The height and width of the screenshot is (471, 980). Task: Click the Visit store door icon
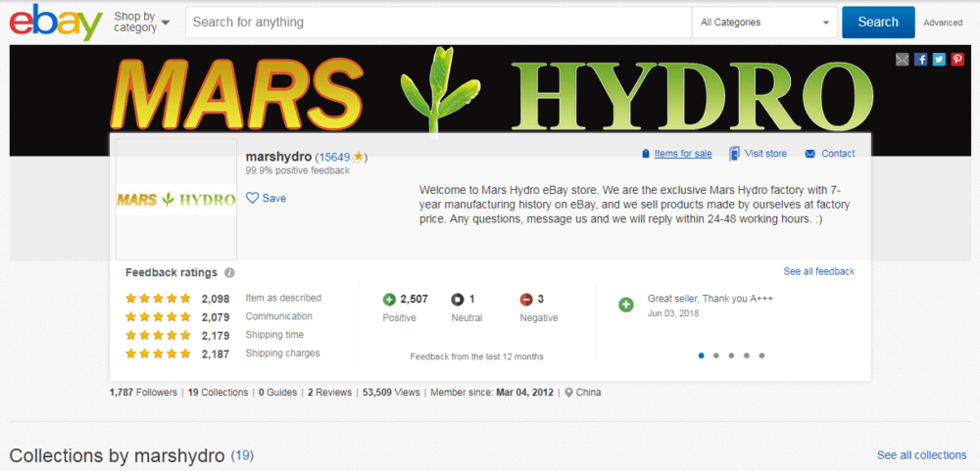[x=734, y=154]
